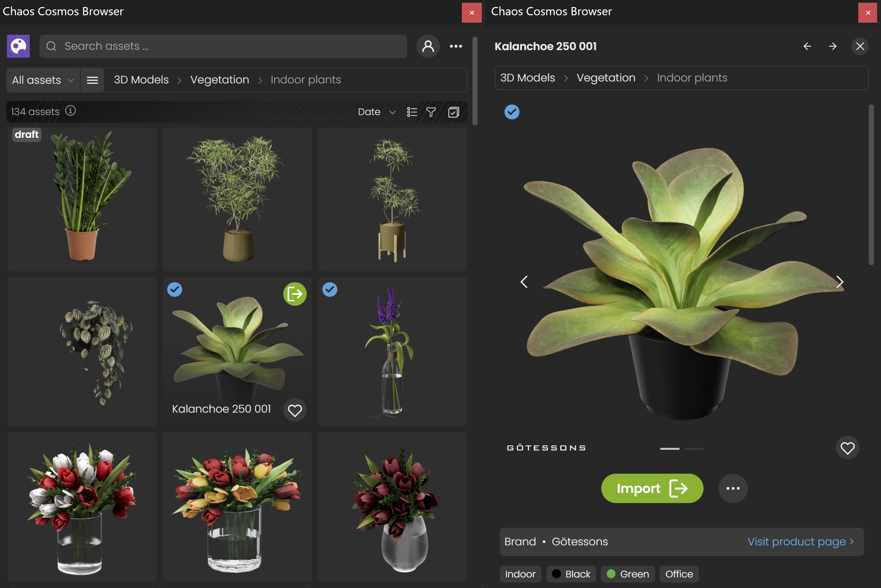Screen dimensions: 881x588
Task: Open the Date sort dropdown
Action: point(376,112)
